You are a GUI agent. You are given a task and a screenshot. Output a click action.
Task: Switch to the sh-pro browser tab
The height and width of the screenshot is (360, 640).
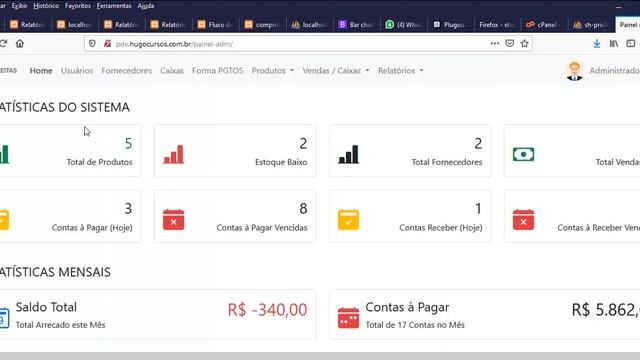(x=591, y=25)
